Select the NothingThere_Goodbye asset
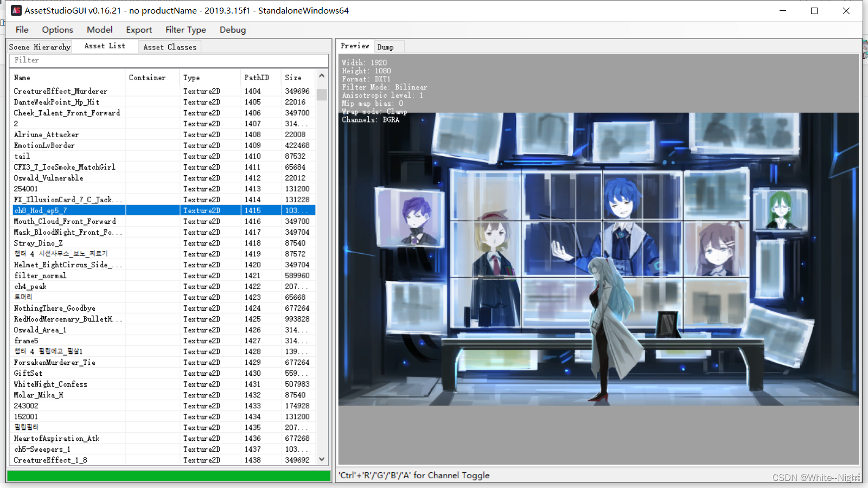Screen dimensions: 868x488 tap(164, 308)
